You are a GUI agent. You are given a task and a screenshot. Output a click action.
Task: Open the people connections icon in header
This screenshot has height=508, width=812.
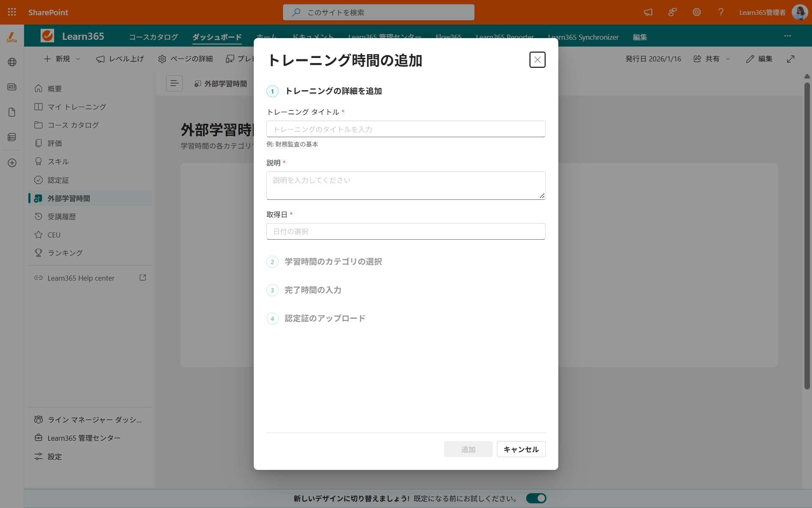point(672,12)
